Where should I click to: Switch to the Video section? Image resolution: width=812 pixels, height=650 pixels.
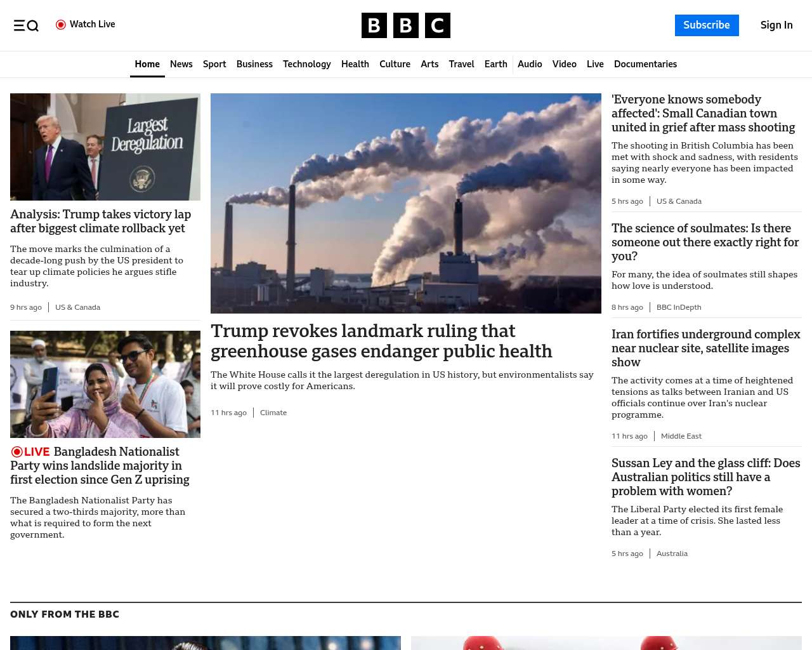[564, 64]
